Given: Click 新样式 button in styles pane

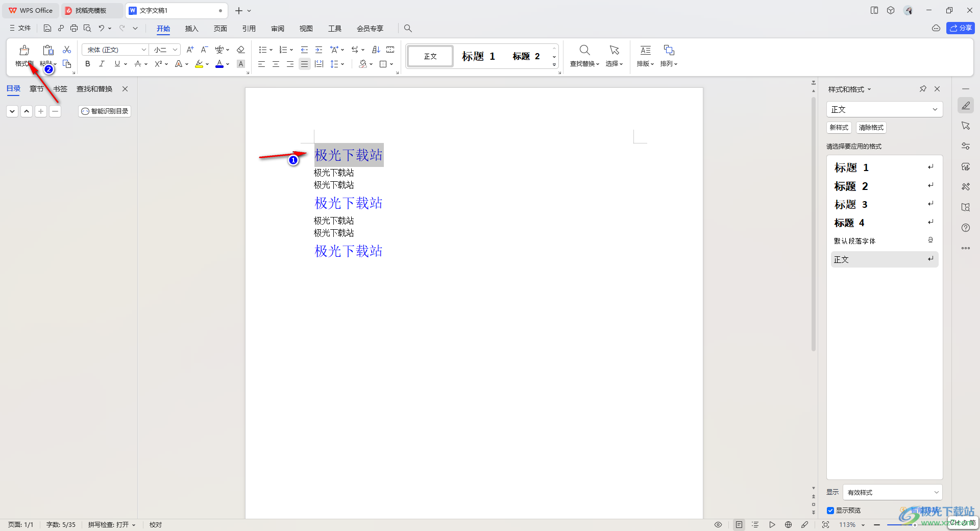Looking at the screenshot, I should click(839, 128).
